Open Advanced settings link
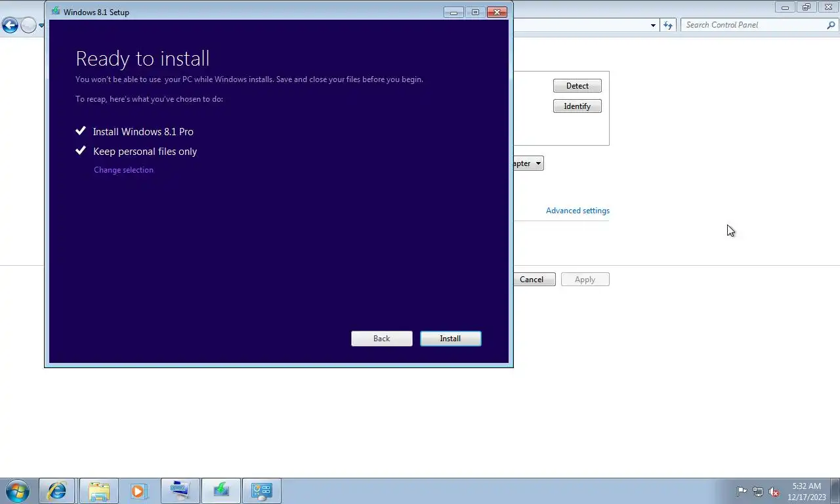Screen dimensions: 840x504 click(577, 211)
